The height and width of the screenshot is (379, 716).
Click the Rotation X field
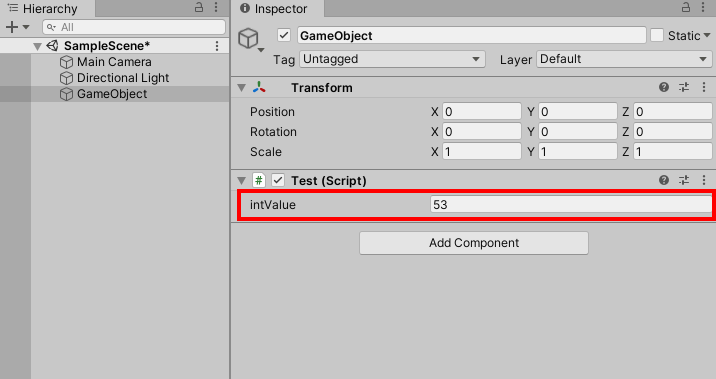(482, 132)
